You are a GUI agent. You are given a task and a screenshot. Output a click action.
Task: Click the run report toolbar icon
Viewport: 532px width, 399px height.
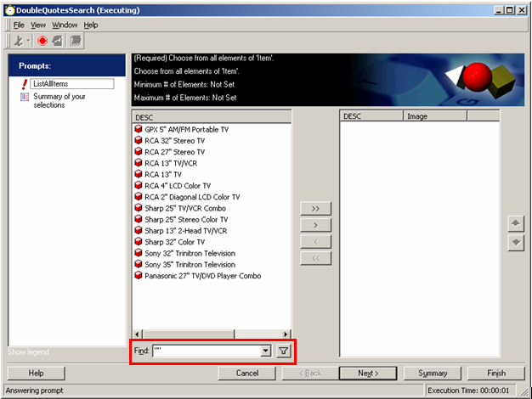pyautogui.click(x=19, y=41)
